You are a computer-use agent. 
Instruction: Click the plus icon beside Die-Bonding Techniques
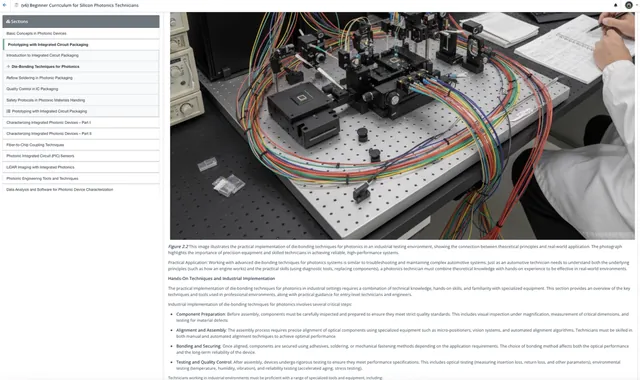(x=8, y=67)
